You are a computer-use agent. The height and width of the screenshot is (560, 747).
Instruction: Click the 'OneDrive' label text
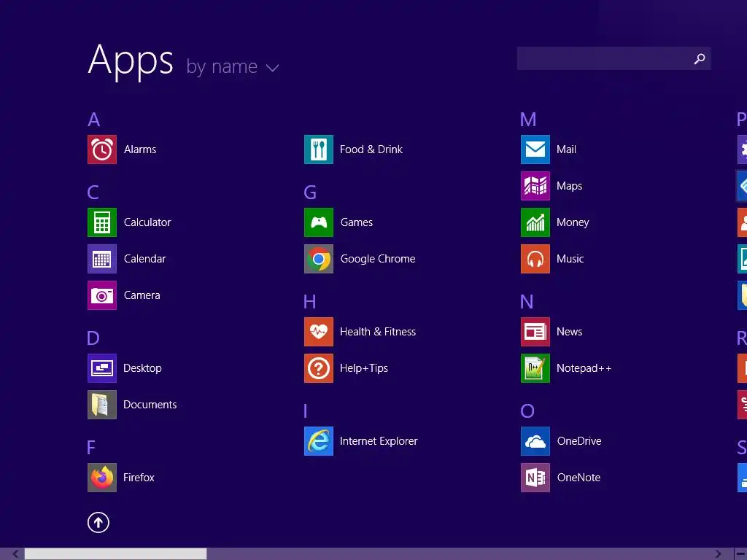coord(579,441)
